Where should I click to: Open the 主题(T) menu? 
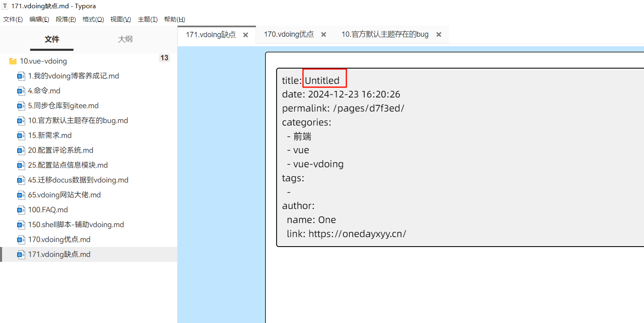pos(148,19)
